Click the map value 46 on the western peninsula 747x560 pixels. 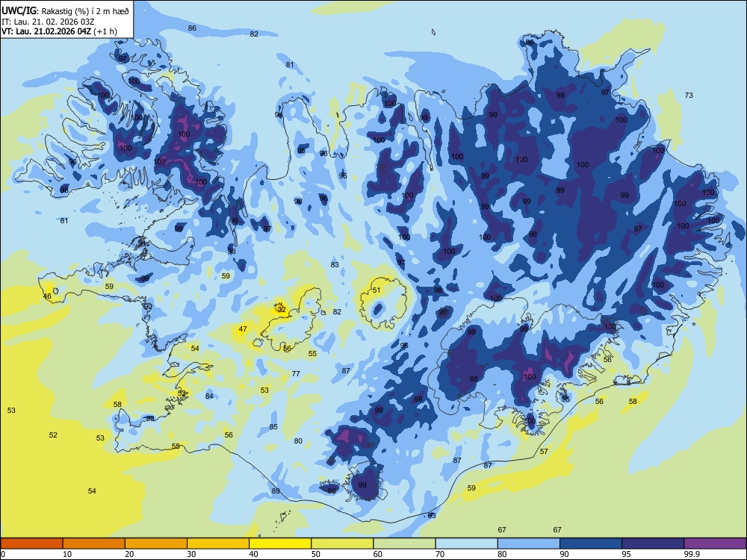pos(47,296)
